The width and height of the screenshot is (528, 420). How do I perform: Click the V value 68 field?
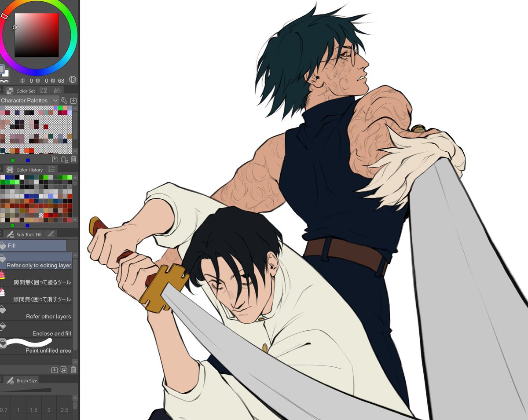tap(61, 80)
